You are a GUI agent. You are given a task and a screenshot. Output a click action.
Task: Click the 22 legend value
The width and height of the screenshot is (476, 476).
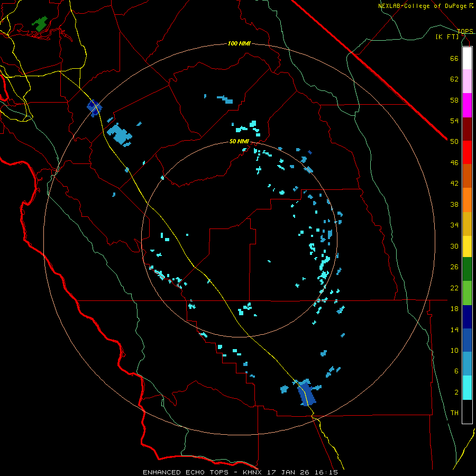click(454, 288)
